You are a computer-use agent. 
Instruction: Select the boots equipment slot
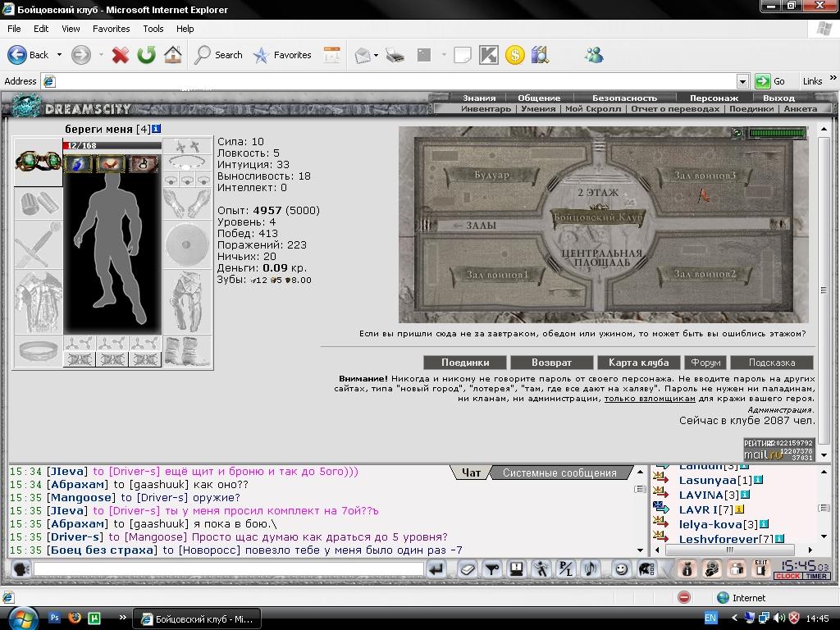click(x=187, y=351)
